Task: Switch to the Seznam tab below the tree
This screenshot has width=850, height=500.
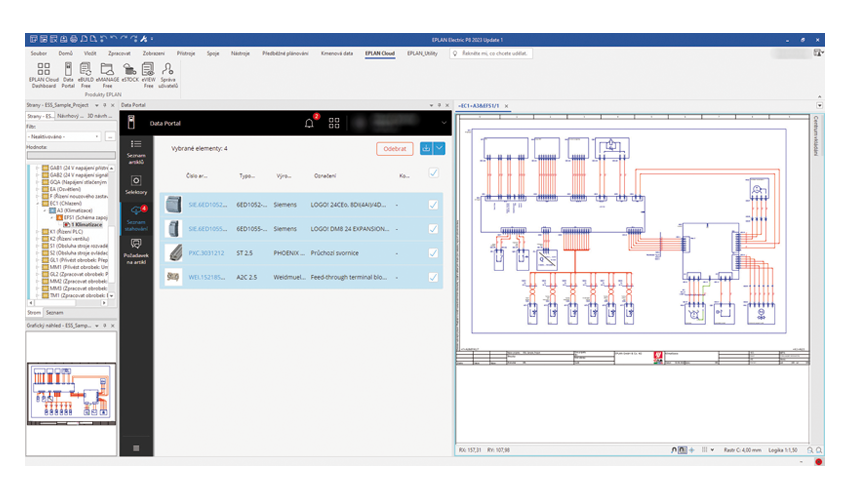Action: (x=54, y=313)
